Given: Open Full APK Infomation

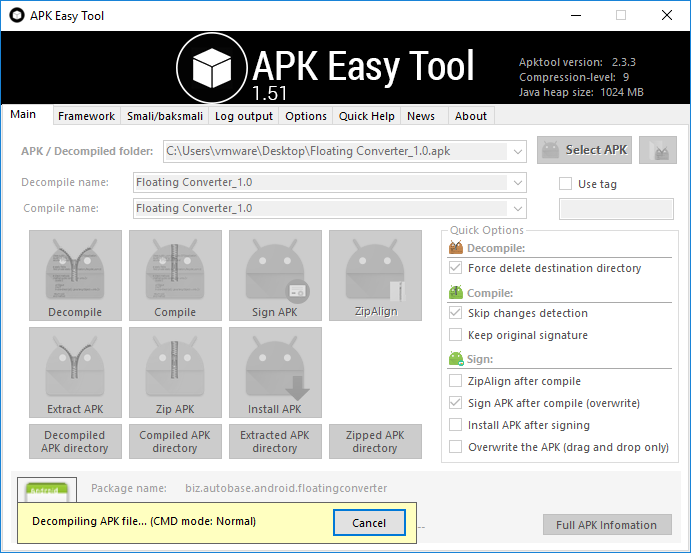Looking at the screenshot, I should (607, 525).
